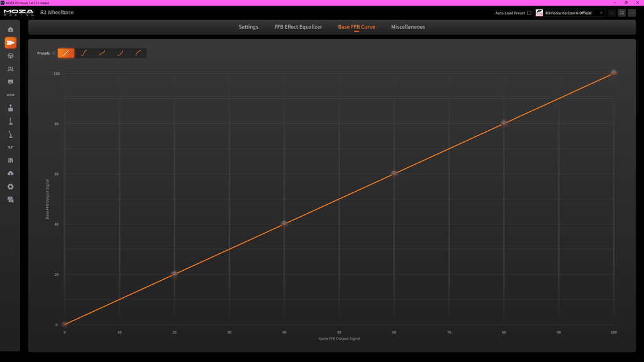Click the save preset icon in the header

coord(611,13)
